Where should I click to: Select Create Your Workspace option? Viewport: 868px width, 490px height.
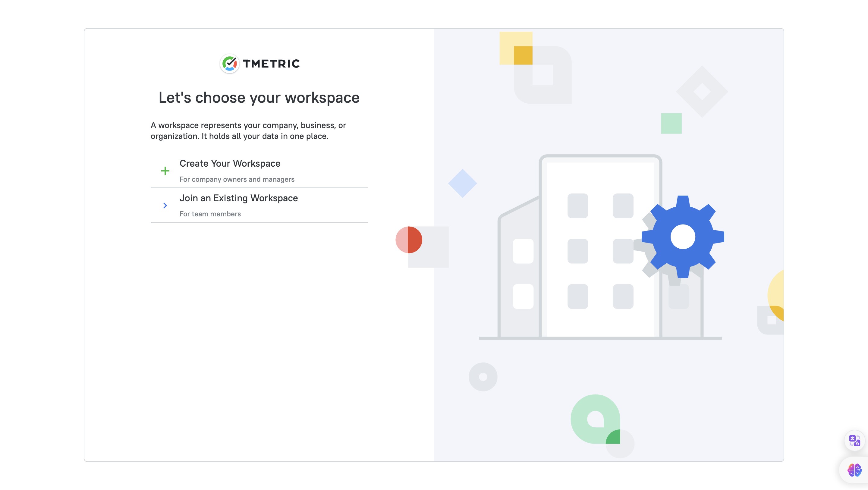tap(230, 163)
